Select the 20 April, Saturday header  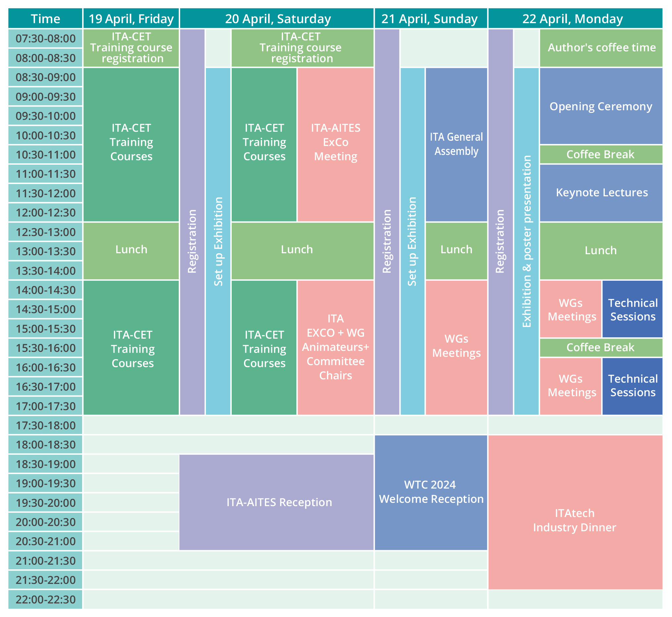(277, 18)
